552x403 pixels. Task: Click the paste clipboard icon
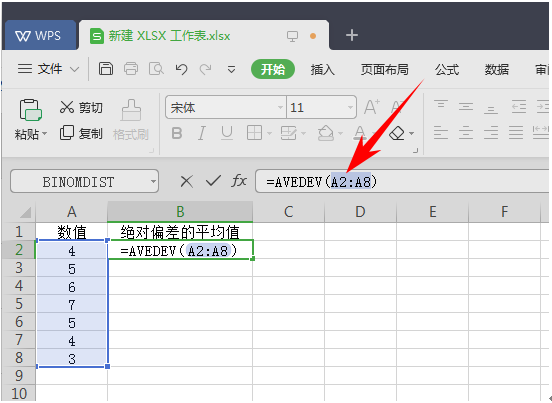30,110
